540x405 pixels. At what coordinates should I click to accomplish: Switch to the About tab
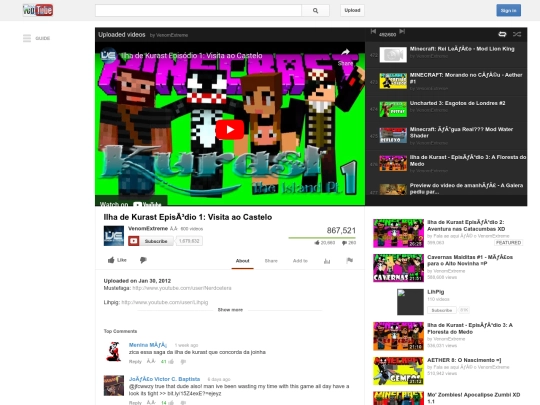coord(242,261)
